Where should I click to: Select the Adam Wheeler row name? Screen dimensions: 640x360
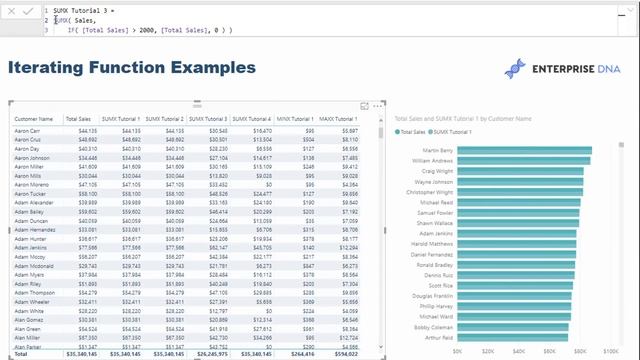(32, 302)
